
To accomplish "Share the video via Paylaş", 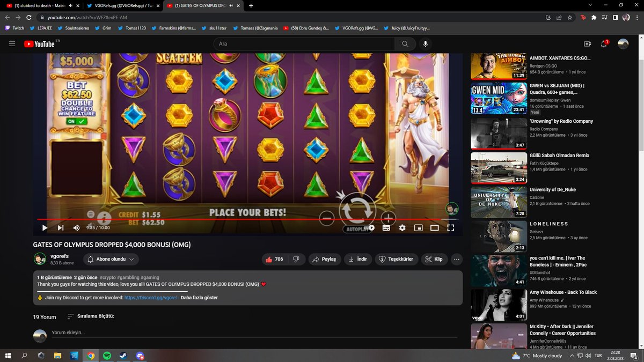I will 325,259.
